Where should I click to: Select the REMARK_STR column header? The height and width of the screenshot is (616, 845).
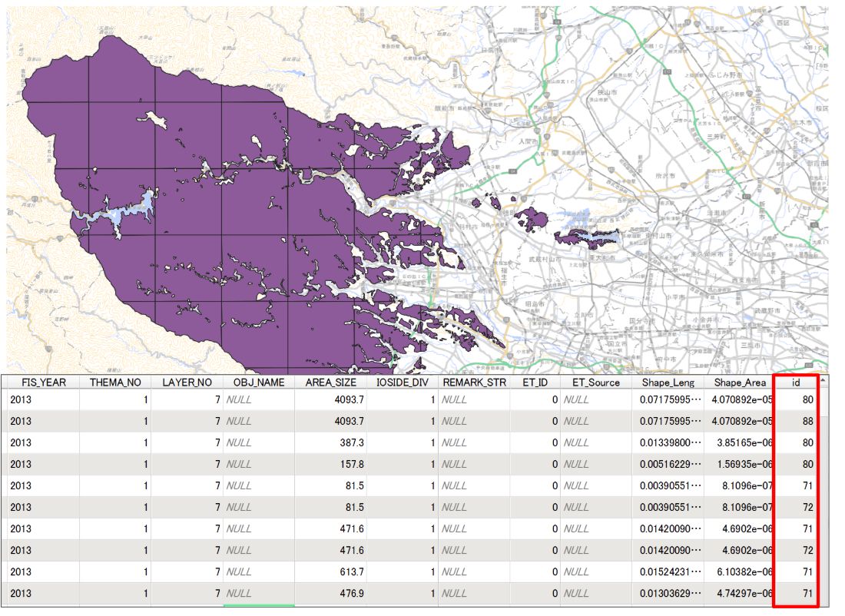[x=474, y=382]
